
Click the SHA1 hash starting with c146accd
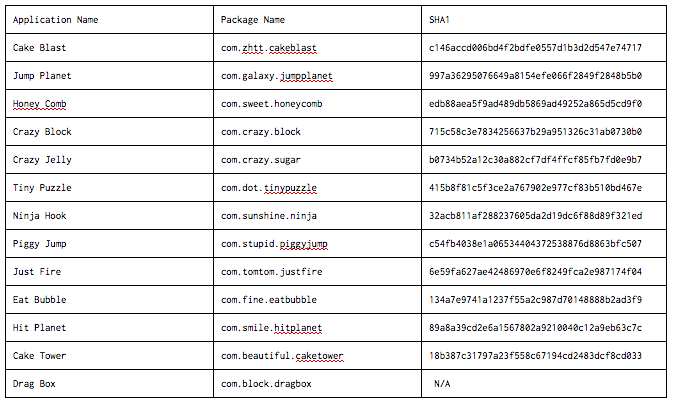point(535,48)
